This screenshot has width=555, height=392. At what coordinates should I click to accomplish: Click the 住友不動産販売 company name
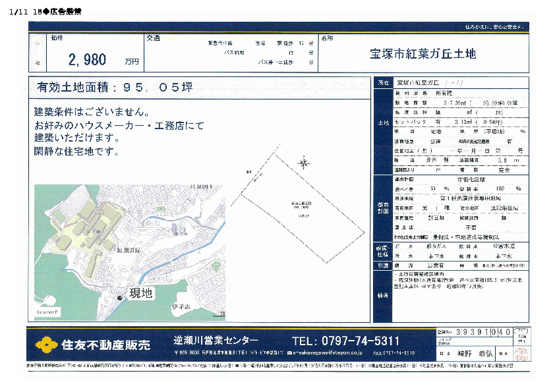[x=105, y=345]
